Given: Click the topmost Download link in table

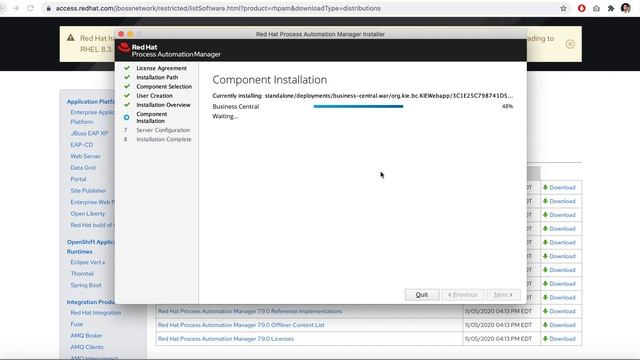Looking at the screenshot, I should 562,187.
